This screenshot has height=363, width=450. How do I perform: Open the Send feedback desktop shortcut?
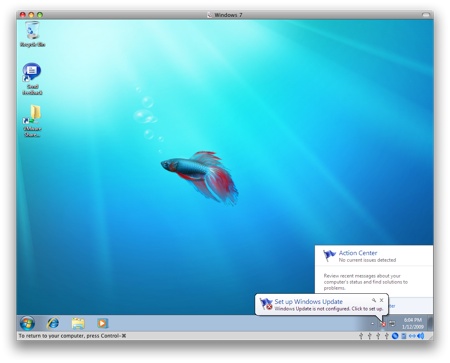click(x=32, y=79)
